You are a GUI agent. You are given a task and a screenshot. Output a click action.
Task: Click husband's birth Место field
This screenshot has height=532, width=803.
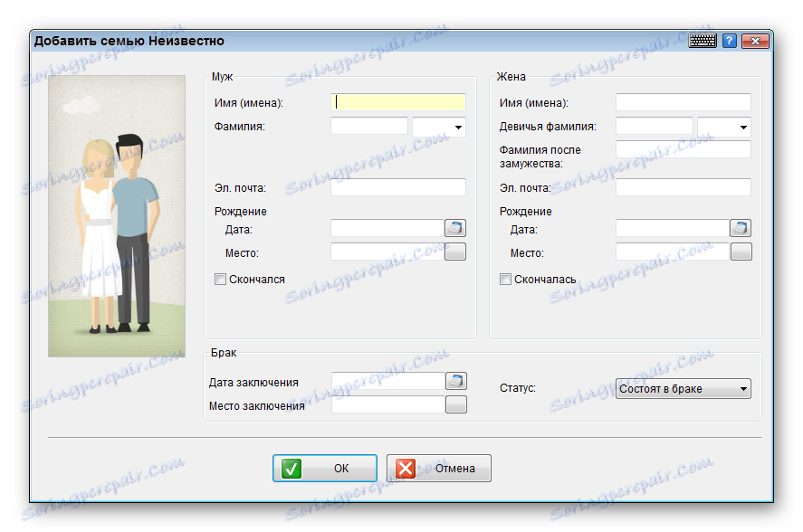coord(387,252)
